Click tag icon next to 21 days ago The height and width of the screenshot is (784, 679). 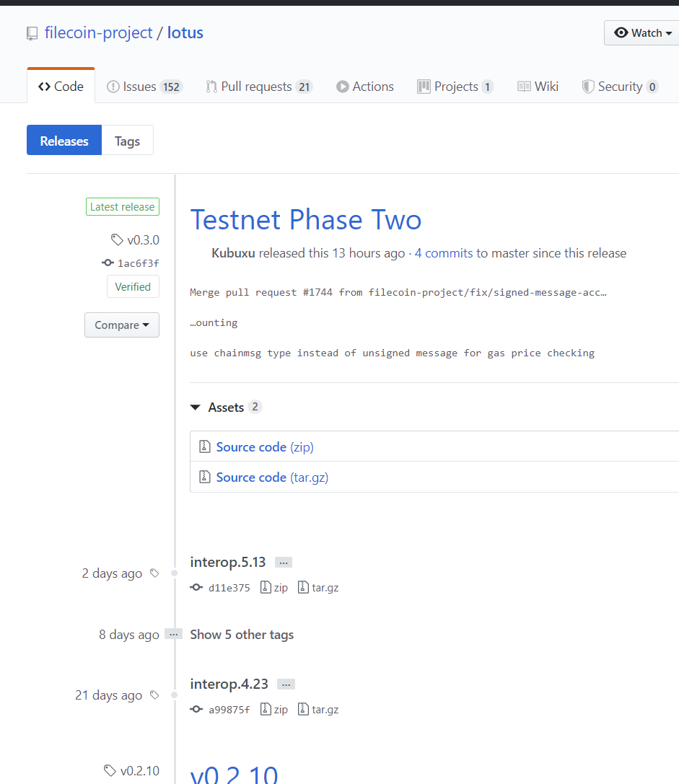(154, 695)
